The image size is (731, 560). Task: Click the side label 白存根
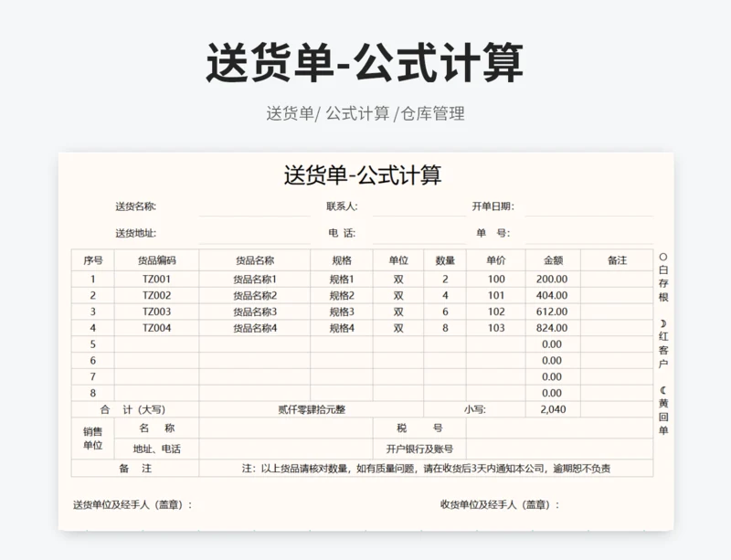663,277
